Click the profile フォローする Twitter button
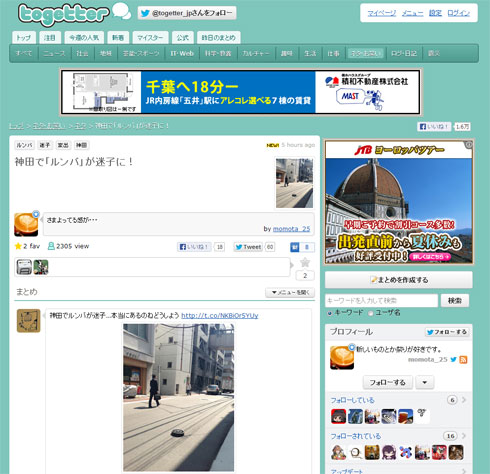The width and height of the screenshot is (490, 474). click(x=447, y=332)
